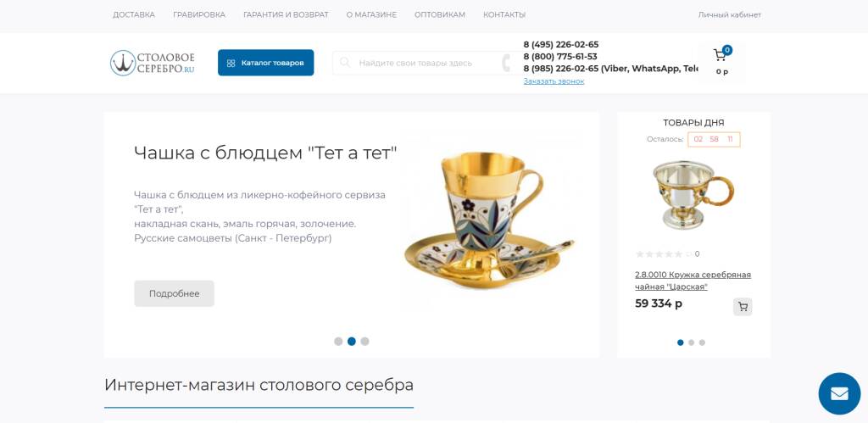Select third banner slide dot
868x423 pixels.
click(364, 341)
